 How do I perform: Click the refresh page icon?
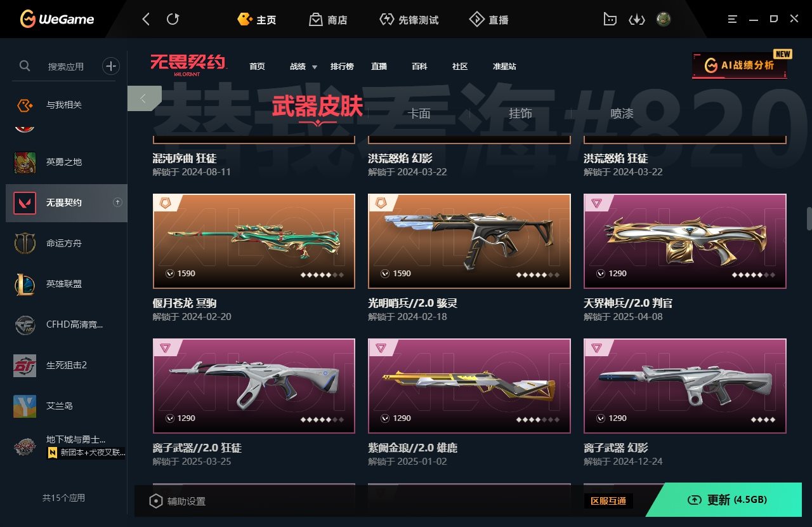[173, 19]
